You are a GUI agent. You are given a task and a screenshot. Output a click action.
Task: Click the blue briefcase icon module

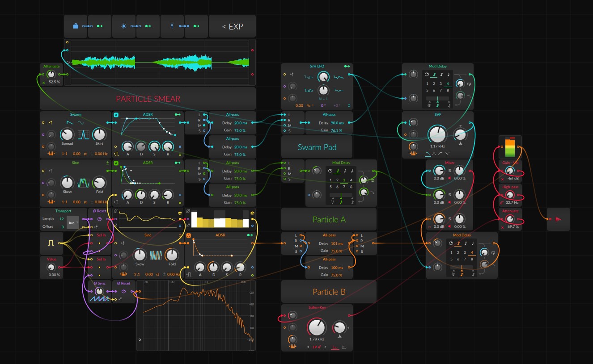76,26
